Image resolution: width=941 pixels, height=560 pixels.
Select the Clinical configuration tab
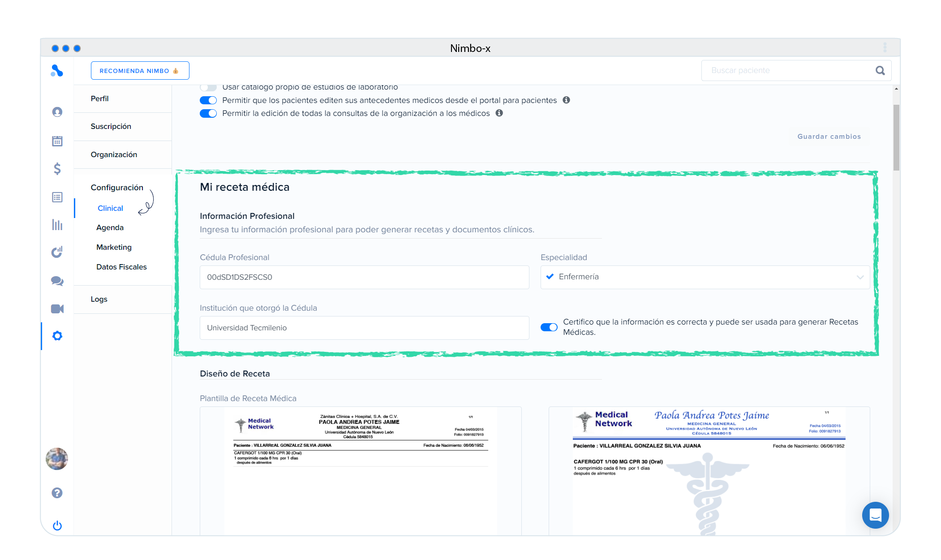click(x=110, y=208)
